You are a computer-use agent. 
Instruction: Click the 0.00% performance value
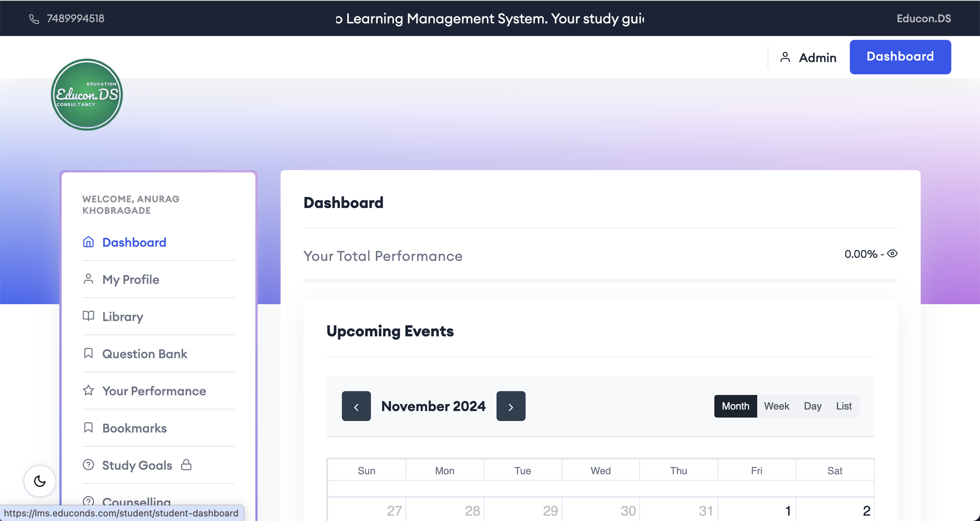click(x=861, y=254)
